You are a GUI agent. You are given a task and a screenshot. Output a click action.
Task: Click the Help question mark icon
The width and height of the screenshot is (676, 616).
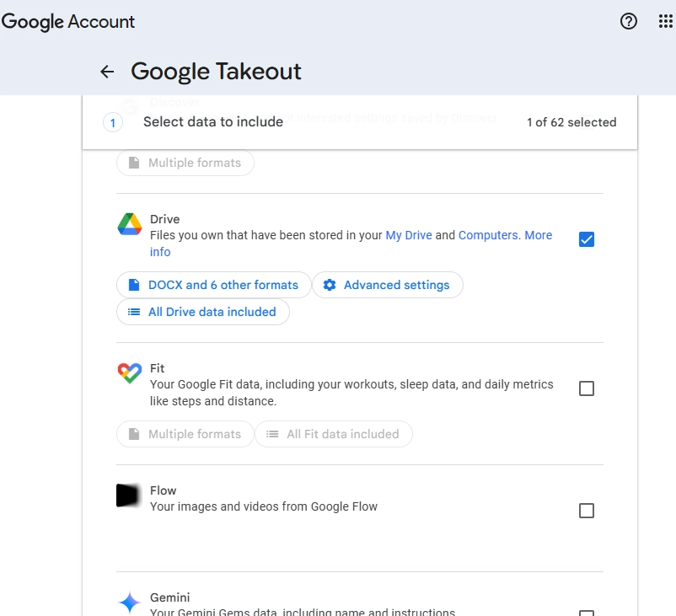[629, 21]
